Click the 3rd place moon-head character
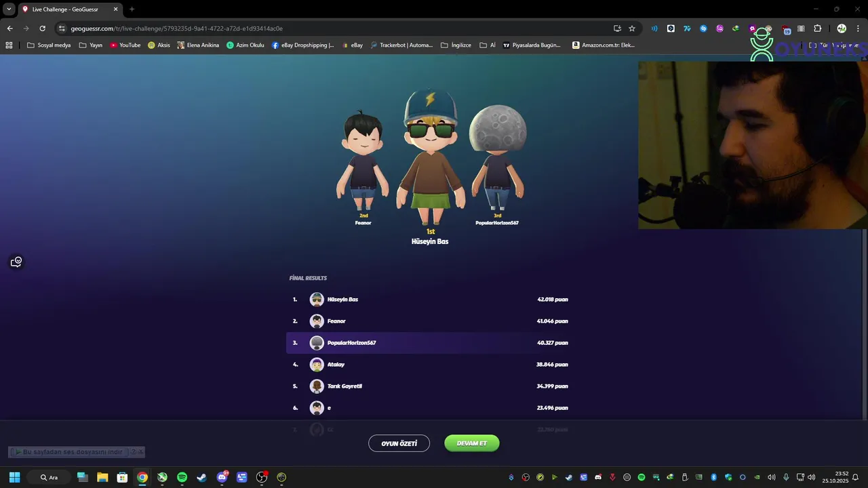 (x=498, y=157)
